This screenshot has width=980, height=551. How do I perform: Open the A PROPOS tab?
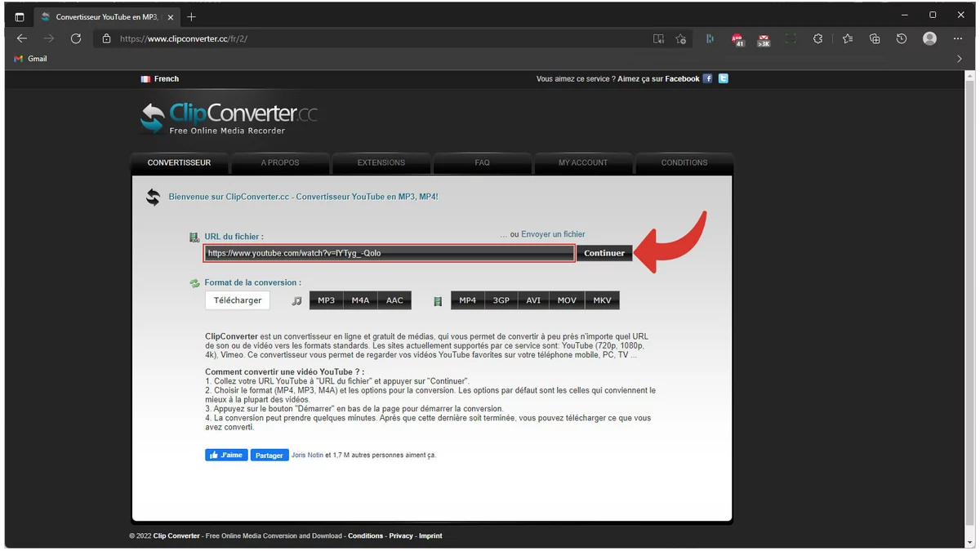(280, 162)
